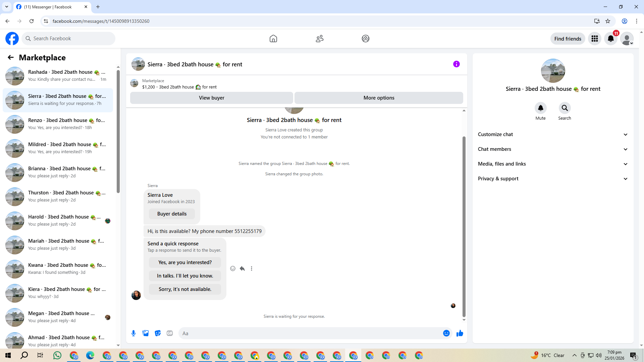Open Windows notification center

click(x=633, y=355)
